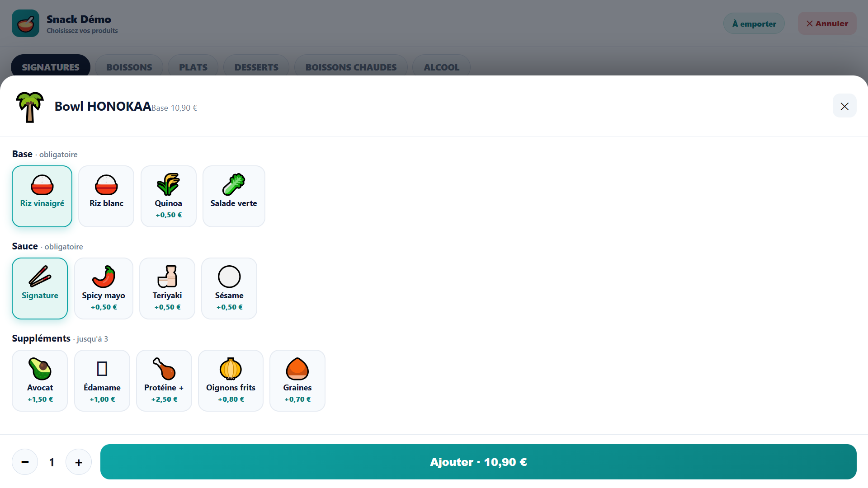868x488 pixels.
Task: Toggle the Édamame supplement
Action: 102,380
